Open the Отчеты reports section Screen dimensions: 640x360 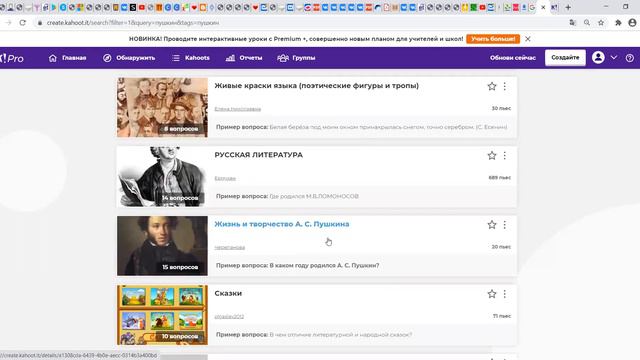244,58
